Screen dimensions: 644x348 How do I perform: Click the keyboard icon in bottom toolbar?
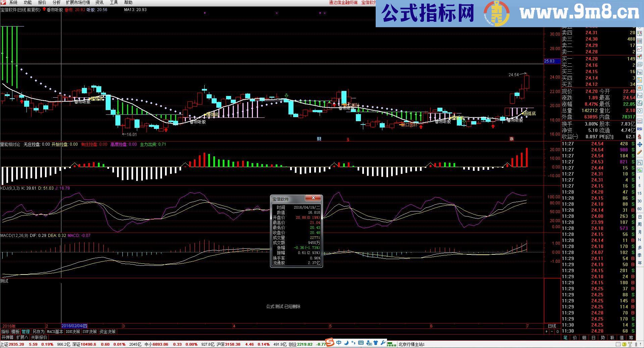361,343
